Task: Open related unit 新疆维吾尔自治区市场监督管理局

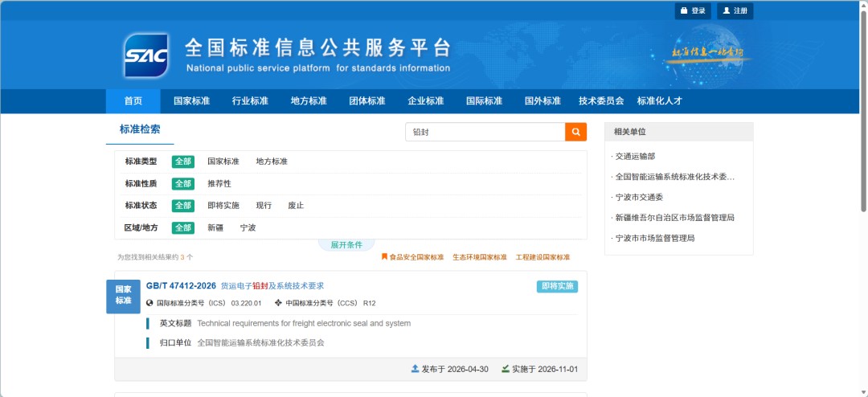Action: coord(675,218)
